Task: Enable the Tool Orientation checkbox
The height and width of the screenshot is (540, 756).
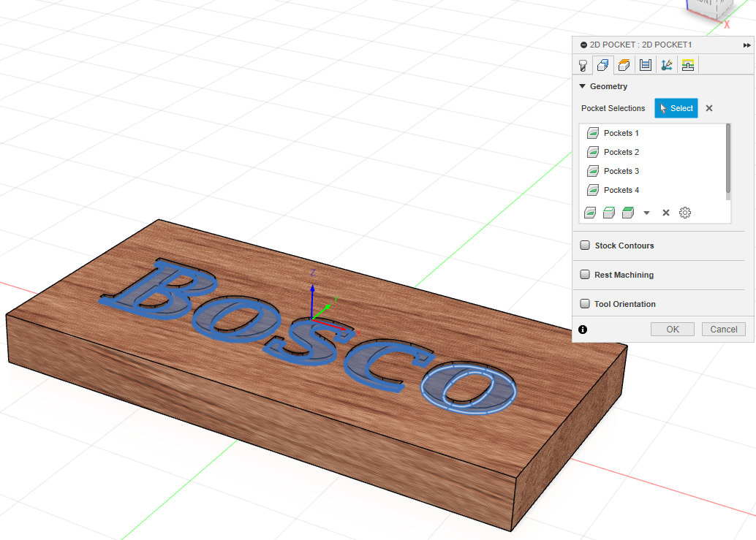Action: click(x=585, y=304)
